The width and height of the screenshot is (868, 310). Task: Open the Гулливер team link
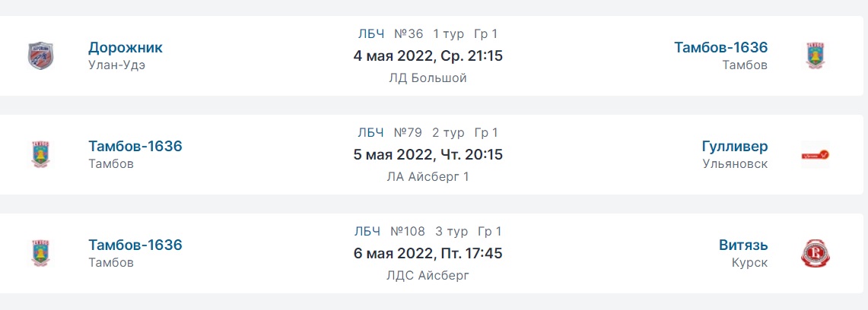[735, 147]
